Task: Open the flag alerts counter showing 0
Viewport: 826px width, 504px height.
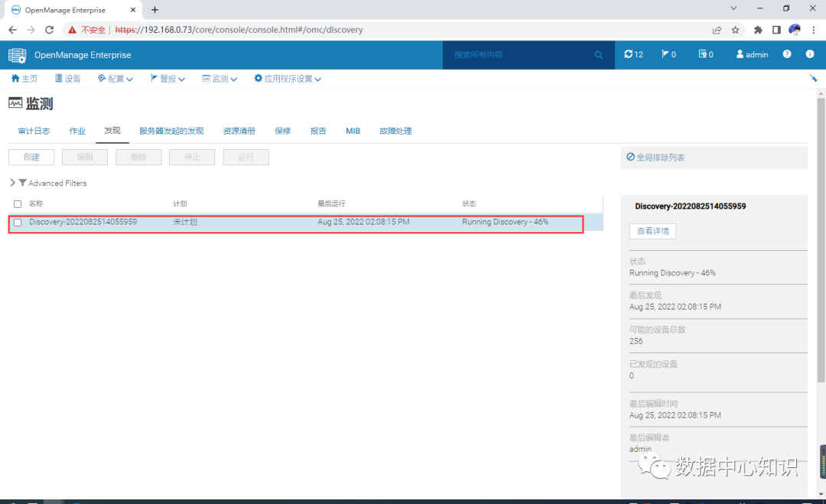Action: pyautogui.click(x=668, y=54)
